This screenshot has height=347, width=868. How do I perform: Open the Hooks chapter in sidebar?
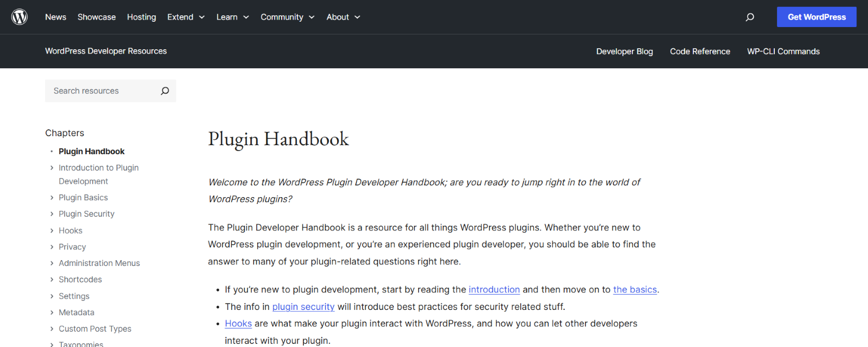[x=70, y=230]
